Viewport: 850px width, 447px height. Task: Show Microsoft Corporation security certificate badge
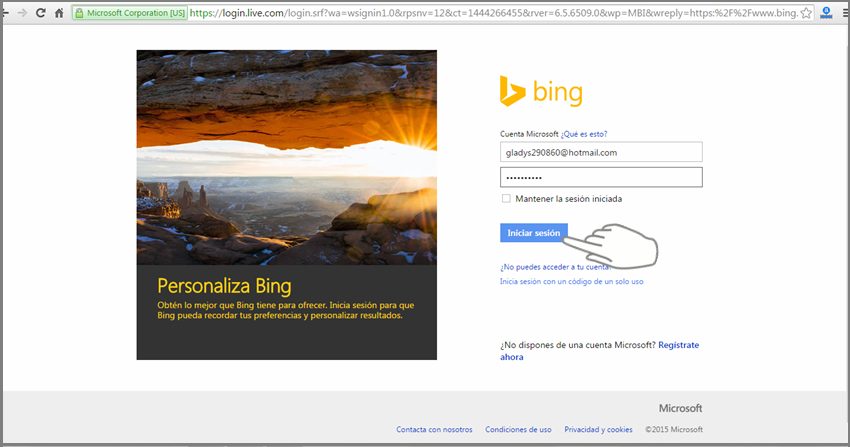tap(130, 12)
